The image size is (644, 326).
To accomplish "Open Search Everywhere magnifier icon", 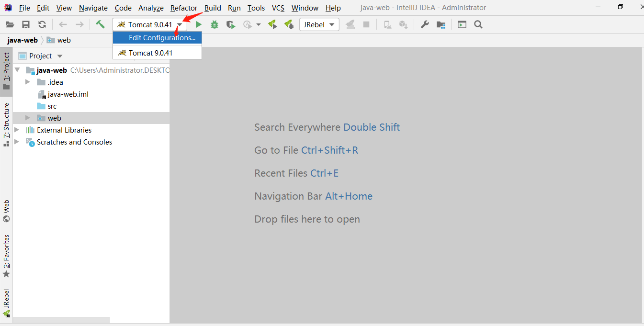I will point(478,24).
